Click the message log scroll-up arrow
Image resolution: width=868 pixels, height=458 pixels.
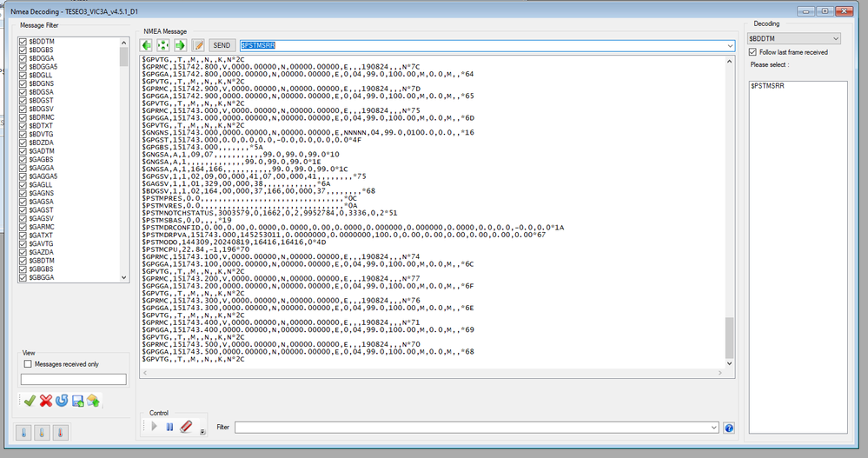point(729,62)
